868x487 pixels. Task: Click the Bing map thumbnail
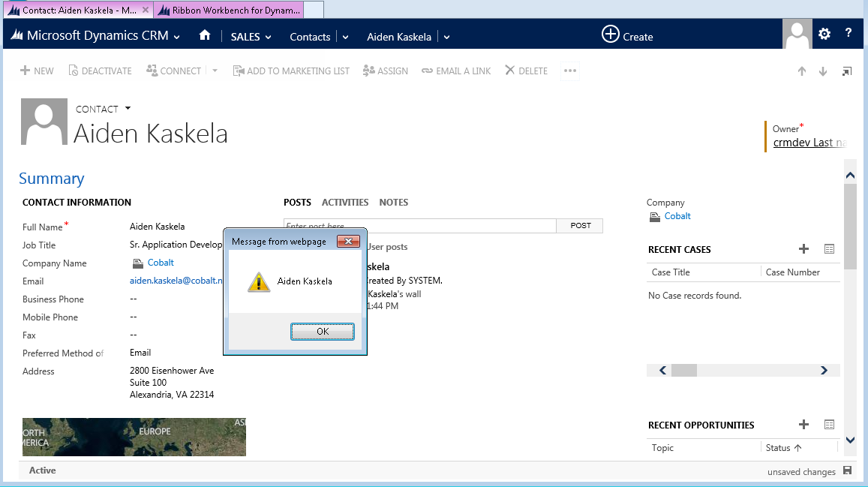click(134, 437)
